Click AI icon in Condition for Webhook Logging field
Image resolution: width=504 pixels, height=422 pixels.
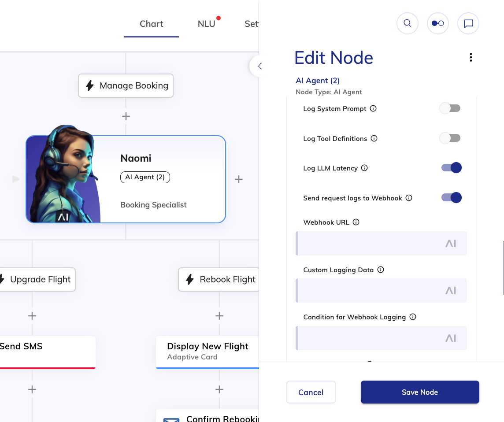click(x=450, y=338)
